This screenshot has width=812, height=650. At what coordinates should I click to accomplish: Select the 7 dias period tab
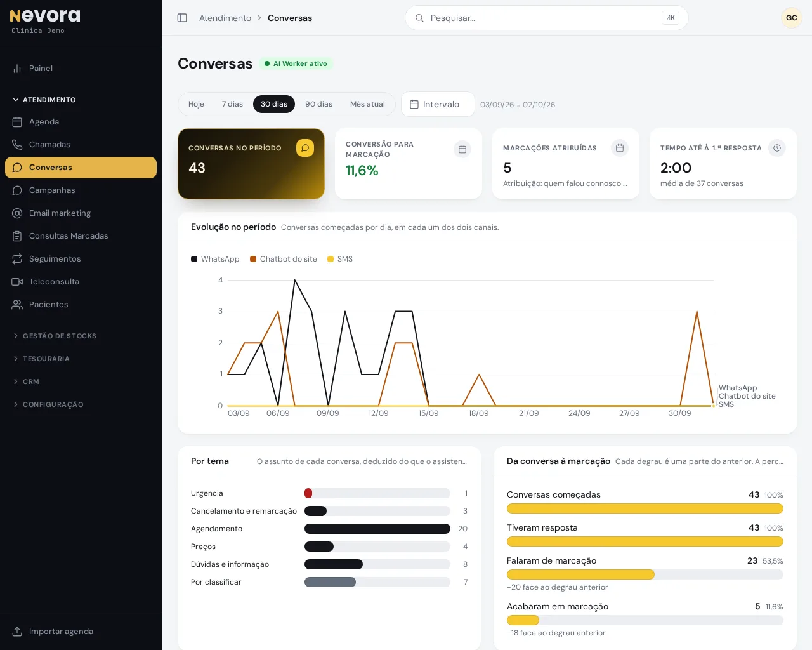pyautogui.click(x=232, y=104)
